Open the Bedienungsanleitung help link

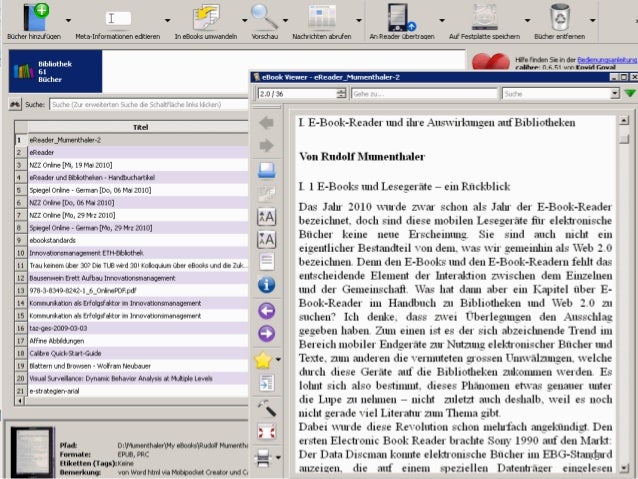(607, 60)
